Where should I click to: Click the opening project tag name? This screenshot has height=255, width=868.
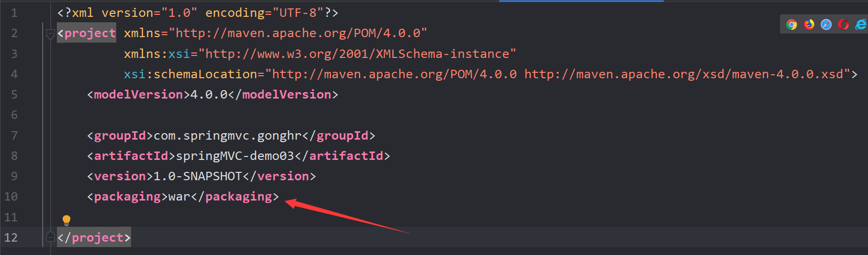coord(90,33)
